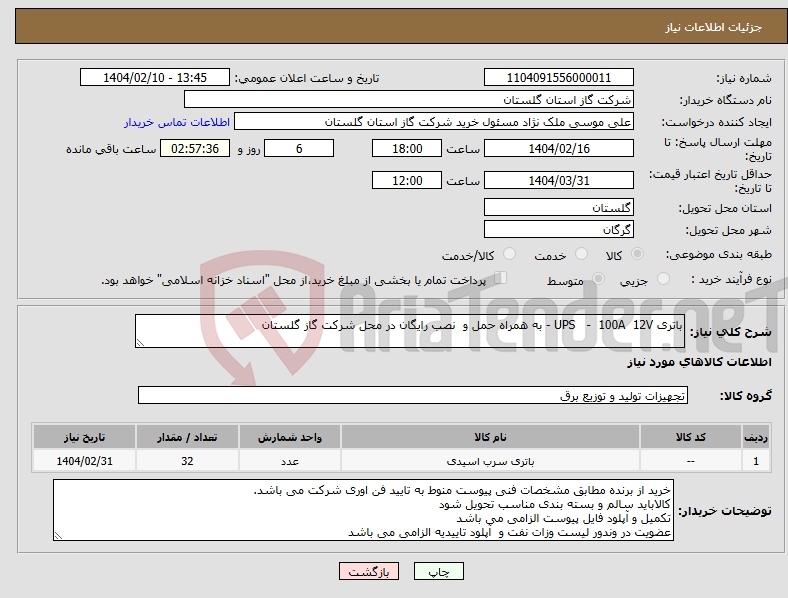This screenshot has width=788, height=598.
Task: Click the buyer notes textarea
Action: (x=363, y=510)
